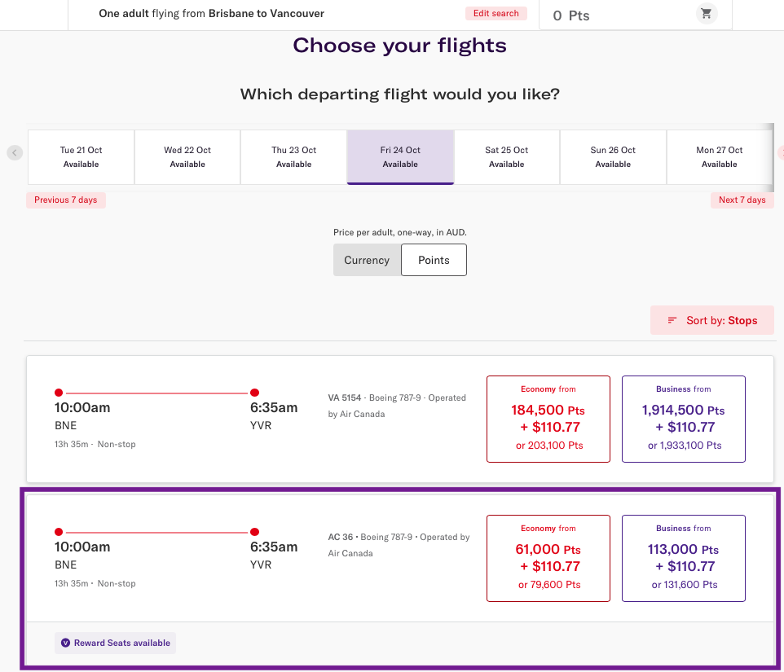Select the Mon 27 Oct date tab
784x672 pixels.
[x=719, y=156]
